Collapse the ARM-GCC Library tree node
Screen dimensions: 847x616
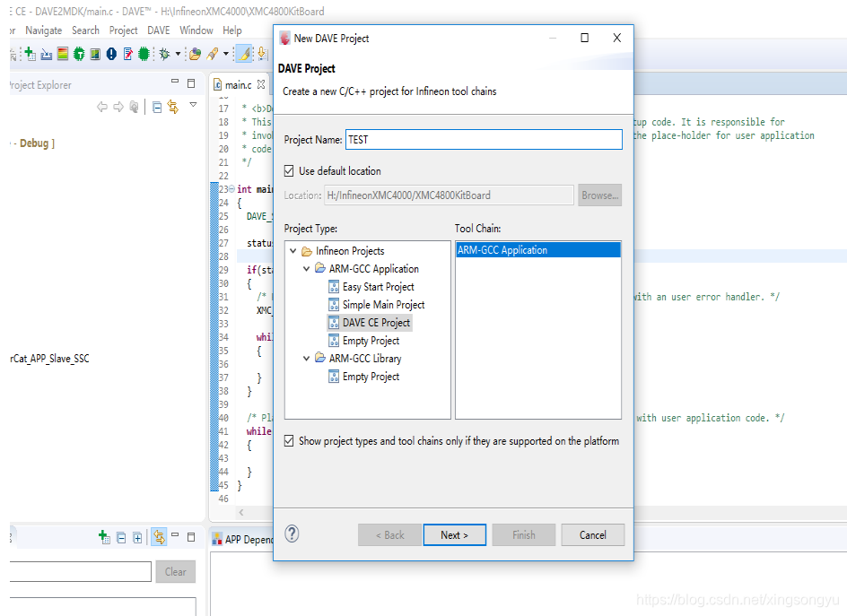point(306,358)
